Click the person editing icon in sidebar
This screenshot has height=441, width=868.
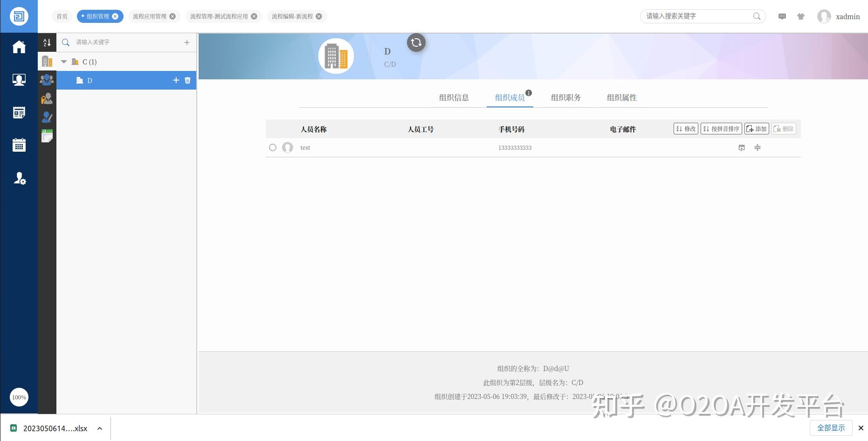(47, 118)
